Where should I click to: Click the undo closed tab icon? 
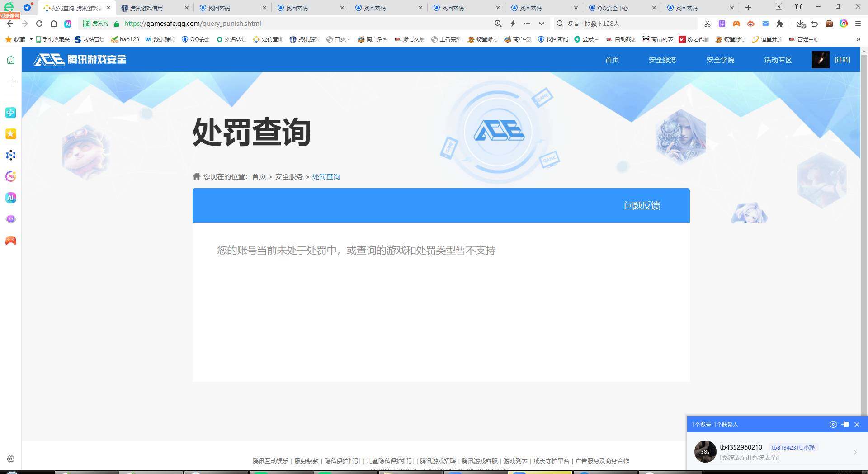[x=815, y=24]
